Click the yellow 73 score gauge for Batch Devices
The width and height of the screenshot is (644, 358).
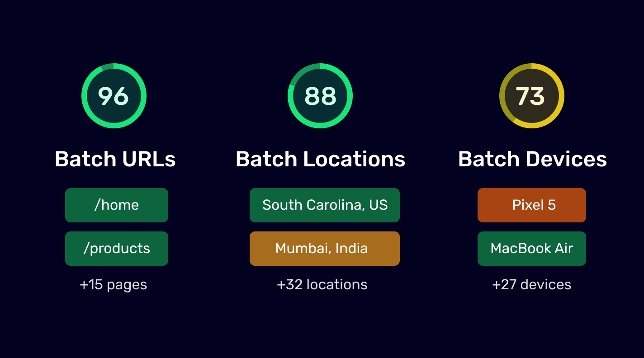531,95
